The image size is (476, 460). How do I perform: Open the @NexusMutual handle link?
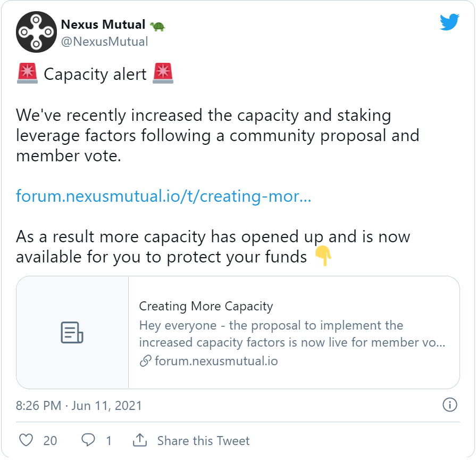tap(104, 42)
